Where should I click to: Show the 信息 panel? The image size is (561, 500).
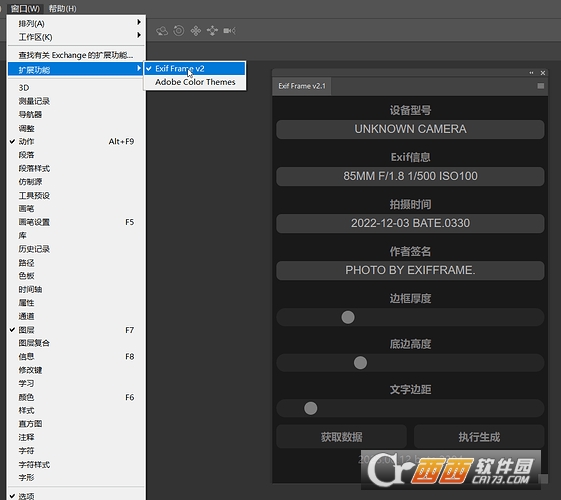click(x=76, y=357)
